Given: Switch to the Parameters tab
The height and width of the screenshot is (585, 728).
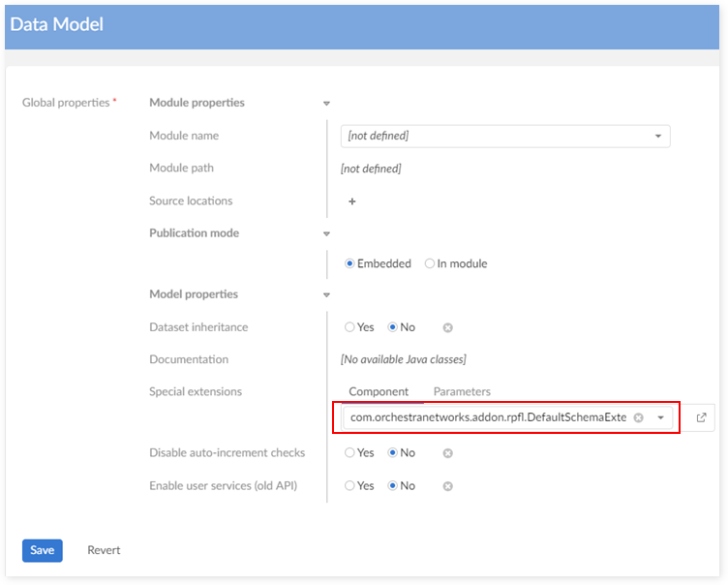Looking at the screenshot, I should (462, 391).
